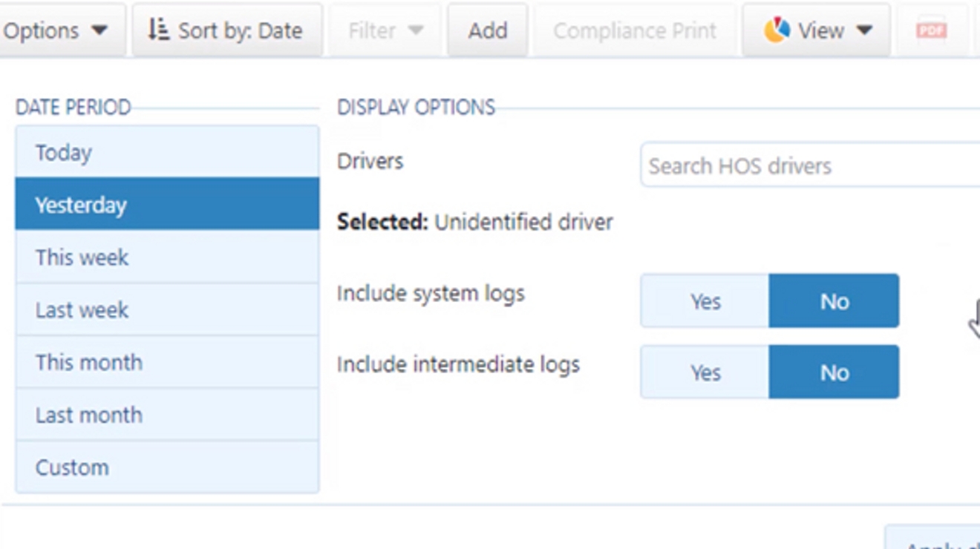
Task: Click the Compliance Print button
Action: tap(635, 30)
